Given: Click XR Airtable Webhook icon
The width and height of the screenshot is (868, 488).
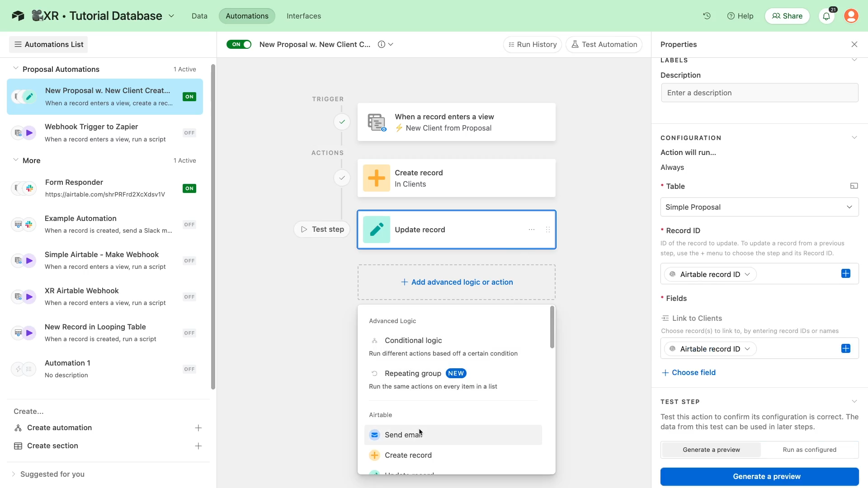Looking at the screenshot, I should pos(24,297).
